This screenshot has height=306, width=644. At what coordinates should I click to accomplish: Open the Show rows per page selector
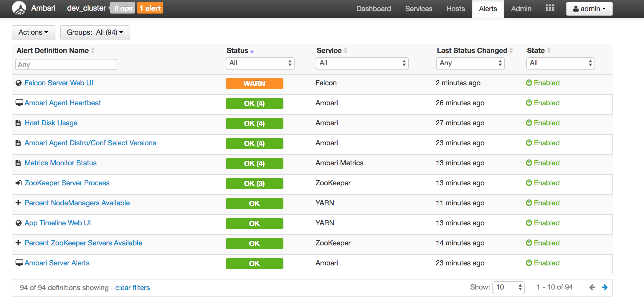pos(508,287)
